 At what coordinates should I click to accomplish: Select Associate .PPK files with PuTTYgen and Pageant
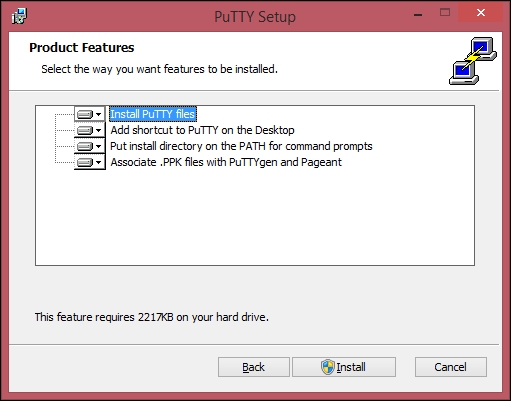tap(226, 162)
